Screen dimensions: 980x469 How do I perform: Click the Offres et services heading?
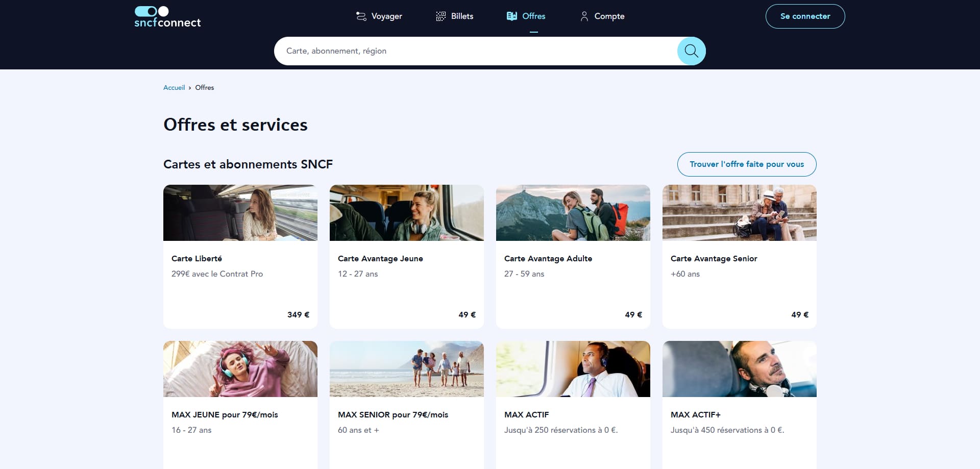coord(235,125)
